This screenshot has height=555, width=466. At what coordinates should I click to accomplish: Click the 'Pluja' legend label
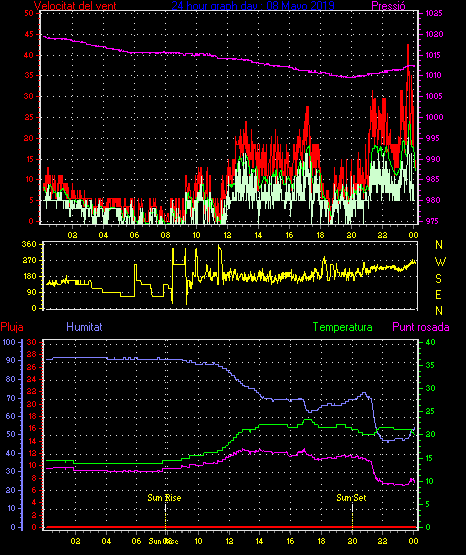[12, 327]
